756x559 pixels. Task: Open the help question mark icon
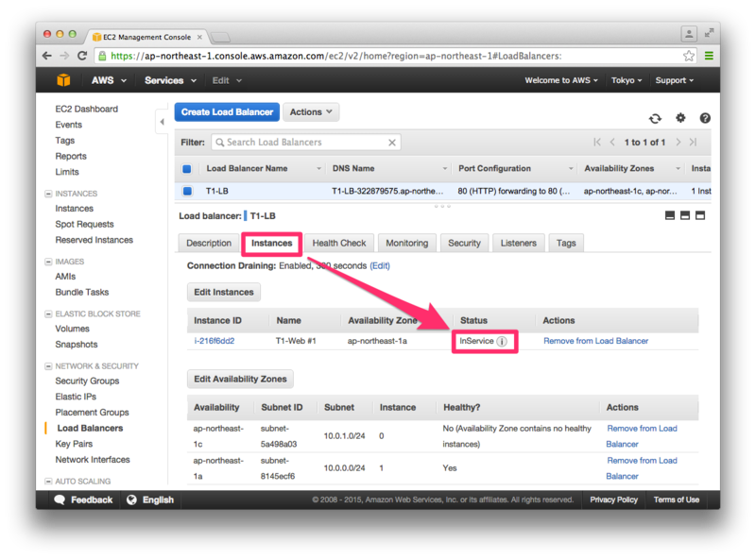click(x=705, y=118)
